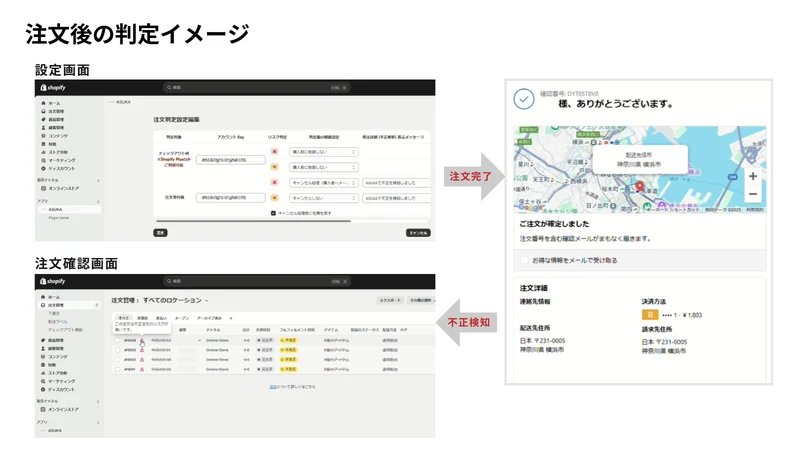Tick the checkbox for order #1001

pyautogui.click(x=118, y=369)
